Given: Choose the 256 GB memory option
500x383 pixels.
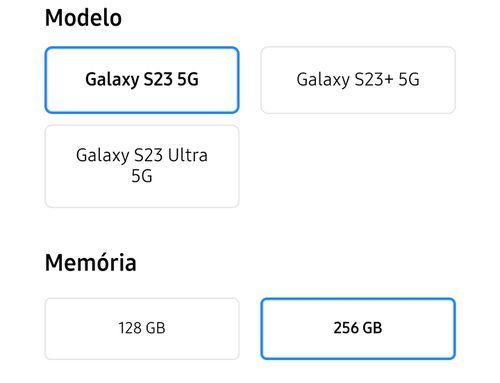Looking at the screenshot, I should coord(358,329).
